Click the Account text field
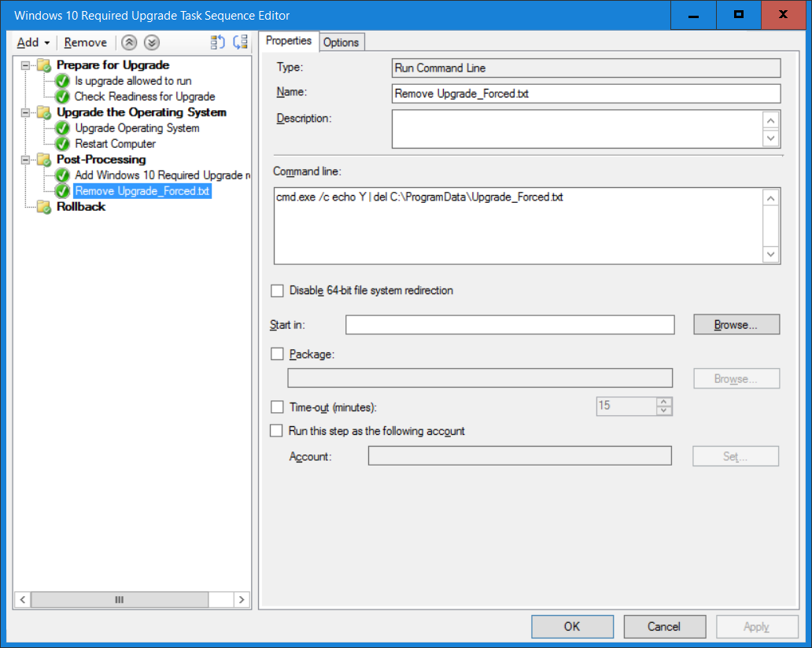The image size is (812, 648). coord(520,456)
